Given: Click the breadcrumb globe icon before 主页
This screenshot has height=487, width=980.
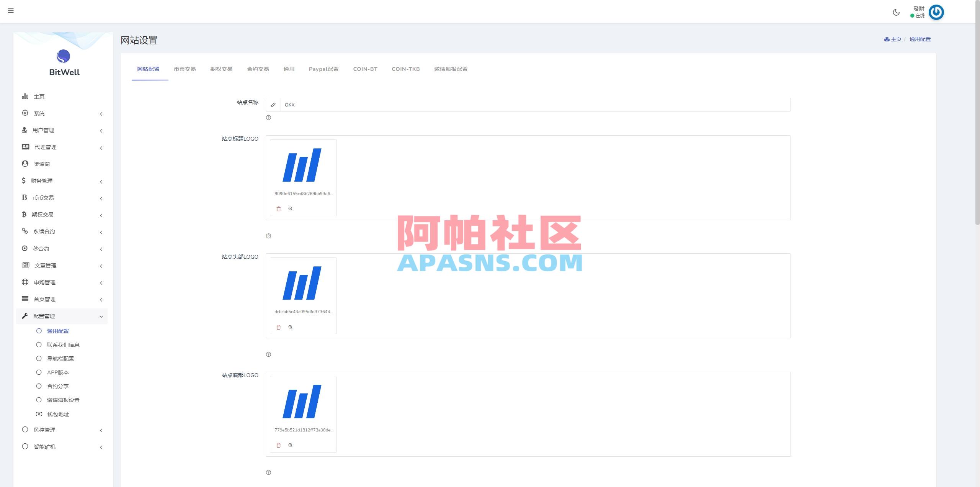Looking at the screenshot, I should [886, 39].
